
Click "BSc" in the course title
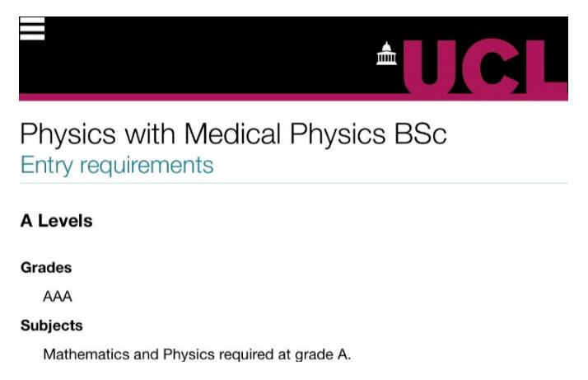click(x=420, y=134)
